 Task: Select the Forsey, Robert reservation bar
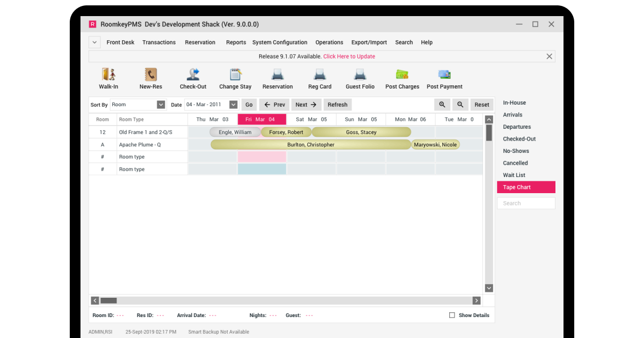coord(286,132)
